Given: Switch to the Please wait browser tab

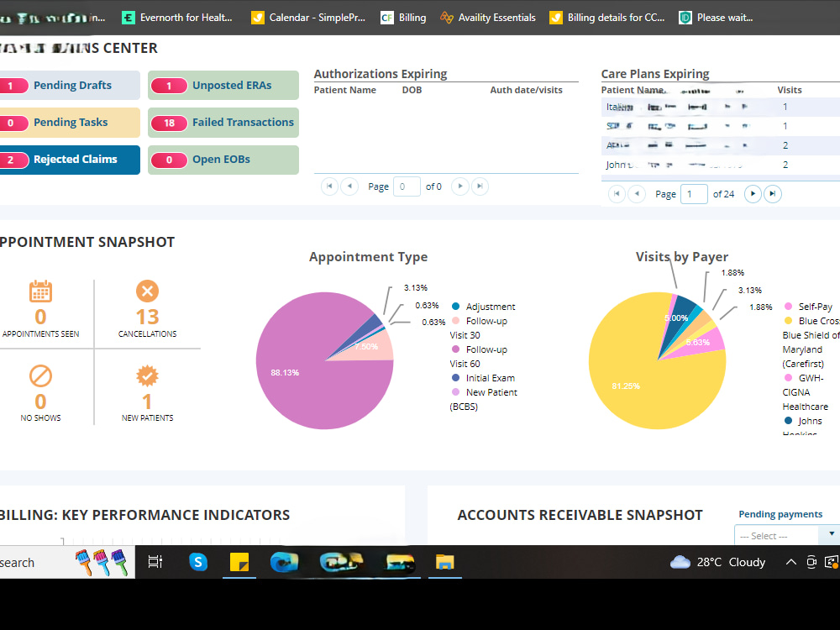Looking at the screenshot, I should pos(717,18).
